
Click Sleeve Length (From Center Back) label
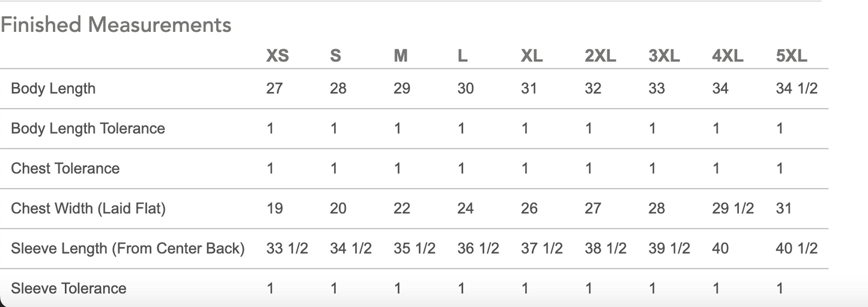[x=127, y=248]
